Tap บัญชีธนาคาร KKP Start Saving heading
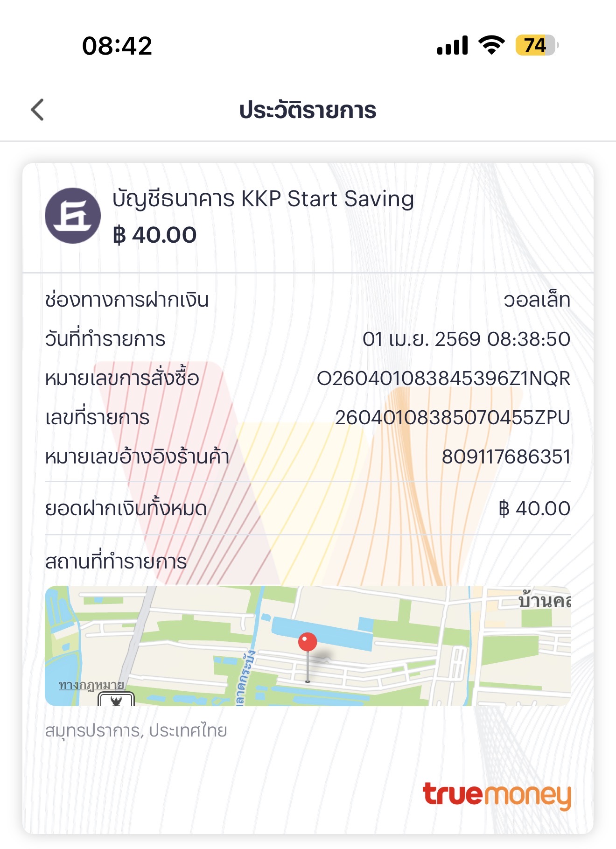Viewport: 616px width, 849px height. pos(263,199)
